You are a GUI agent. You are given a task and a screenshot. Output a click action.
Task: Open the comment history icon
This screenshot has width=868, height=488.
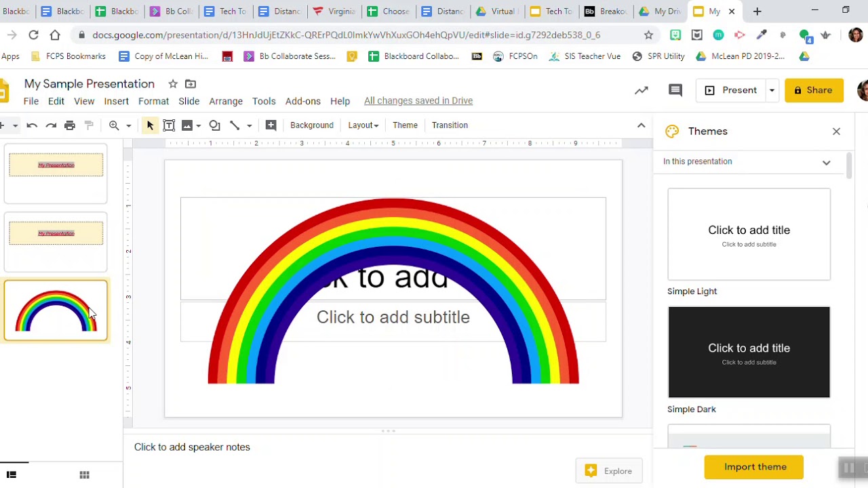tap(675, 90)
